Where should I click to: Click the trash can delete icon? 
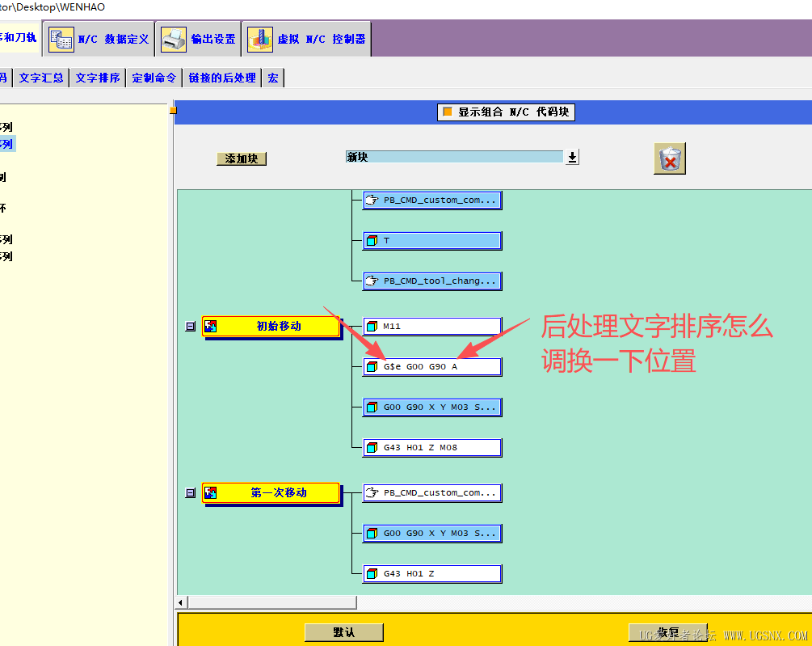pos(670,158)
